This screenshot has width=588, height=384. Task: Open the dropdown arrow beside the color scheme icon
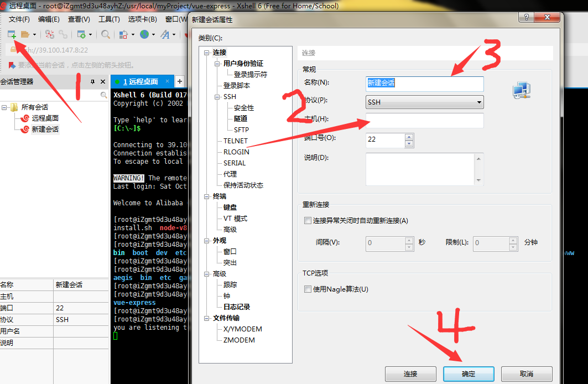(133, 35)
